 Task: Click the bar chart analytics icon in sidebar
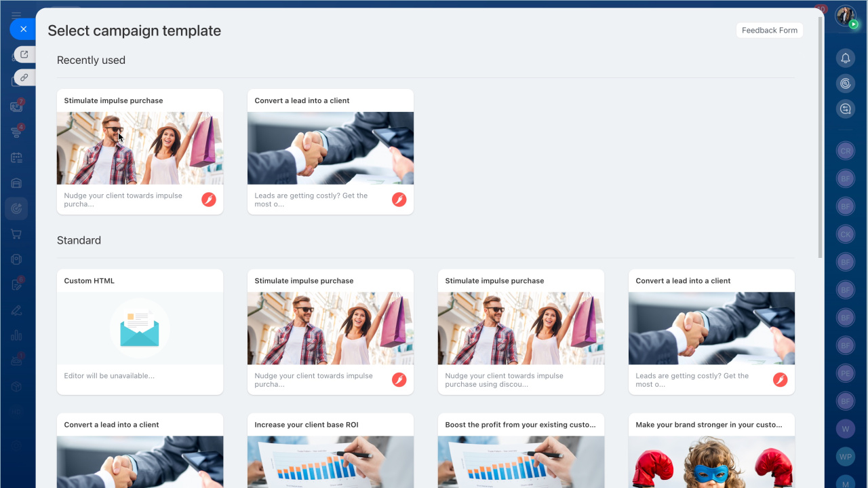[x=16, y=335]
